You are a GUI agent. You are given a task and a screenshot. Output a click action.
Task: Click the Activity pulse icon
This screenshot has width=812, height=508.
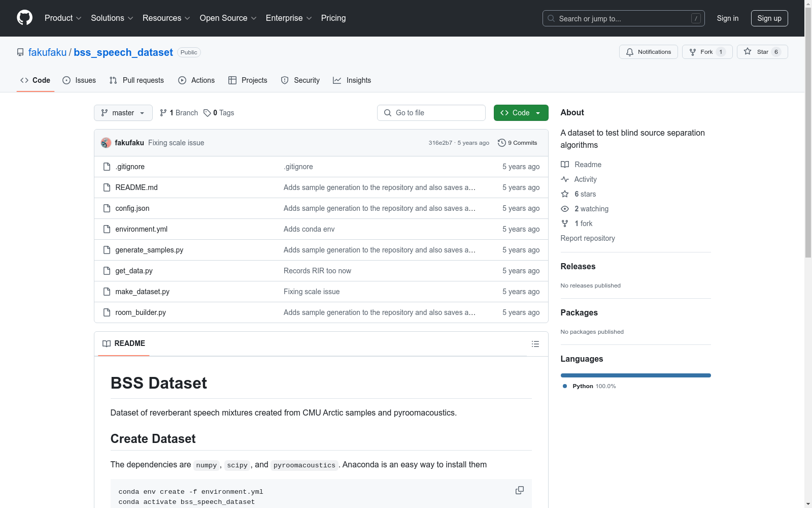point(565,179)
